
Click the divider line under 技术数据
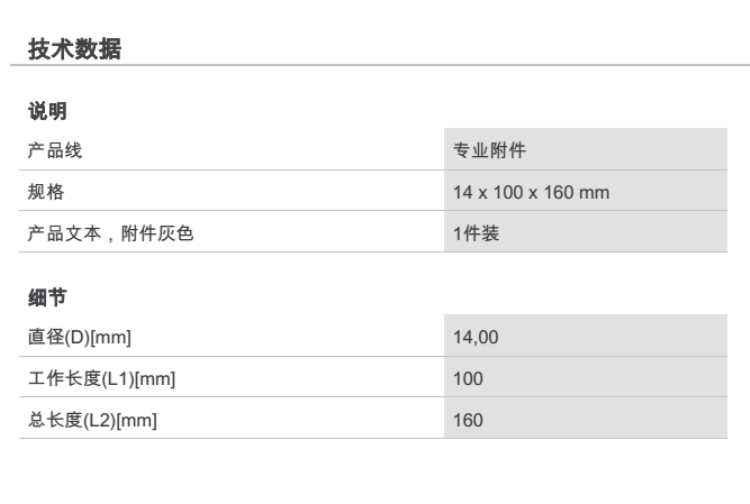(380, 66)
